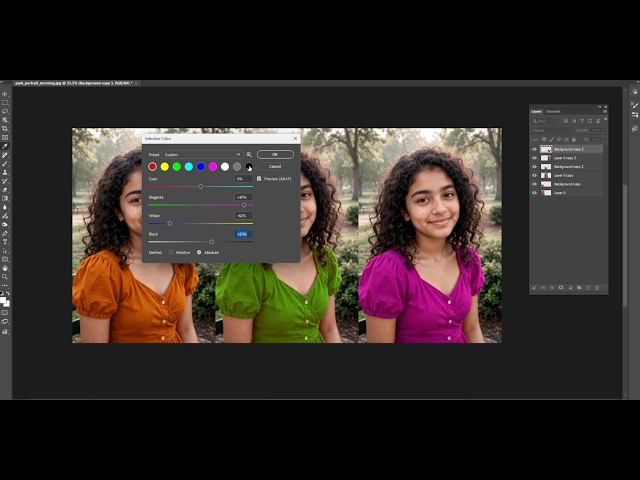Select the Clone Stamp tool
The image size is (640, 480).
5,172
